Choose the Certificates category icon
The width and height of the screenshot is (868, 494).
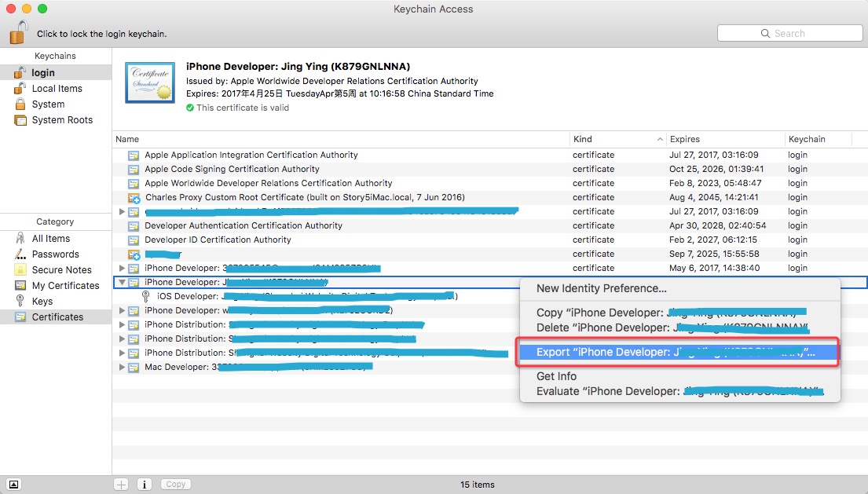point(20,317)
